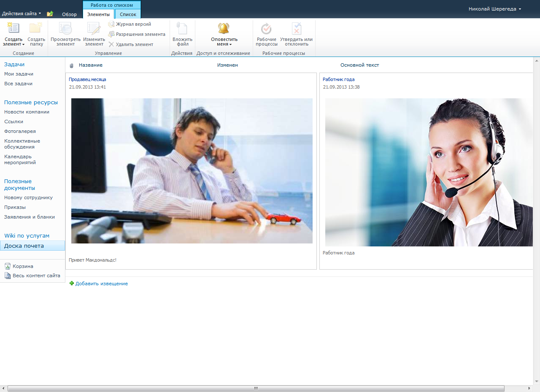
Task: Switch to the Элементы tab
Action: click(x=98, y=14)
